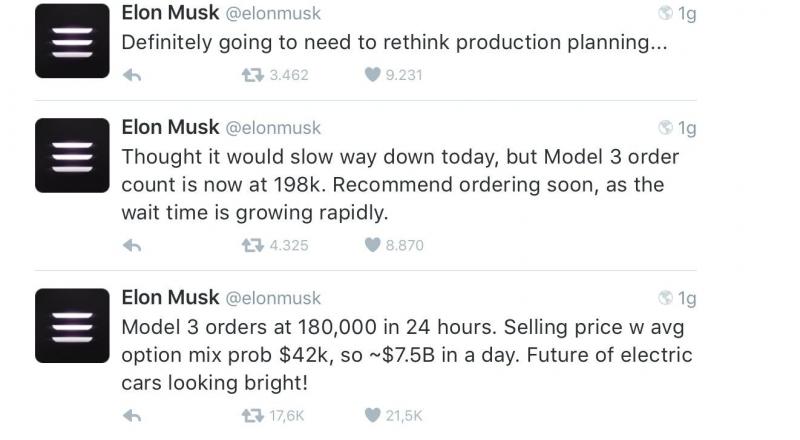Retweet the production planning tweet
The height and width of the screenshot is (440, 800).
pyautogui.click(x=254, y=74)
